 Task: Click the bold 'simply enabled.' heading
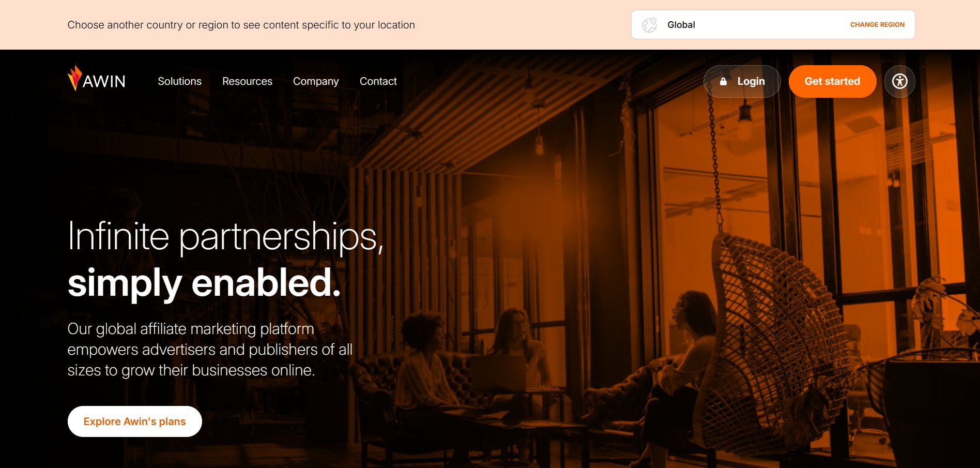coord(204,283)
